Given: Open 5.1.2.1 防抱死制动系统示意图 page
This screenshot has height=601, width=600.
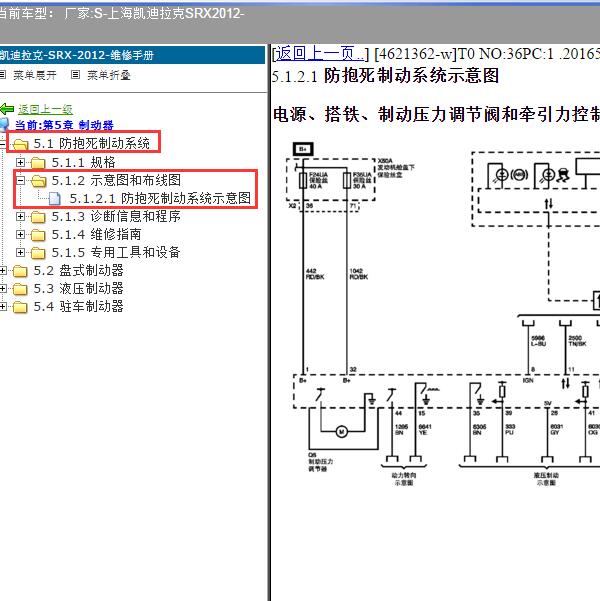Looking at the screenshot, I should [x=160, y=199].
